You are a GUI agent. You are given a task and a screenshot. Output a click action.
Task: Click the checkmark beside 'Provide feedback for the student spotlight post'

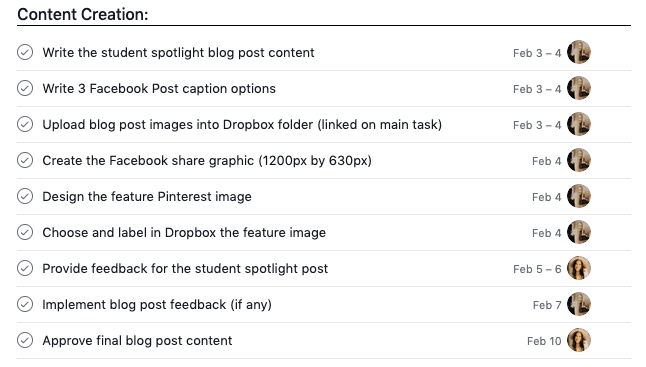(x=25, y=268)
